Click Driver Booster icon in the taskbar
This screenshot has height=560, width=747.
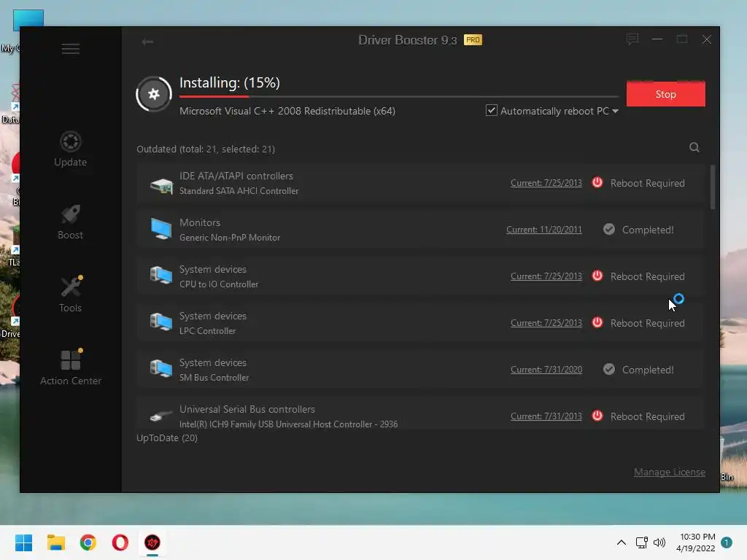point(152,542)
